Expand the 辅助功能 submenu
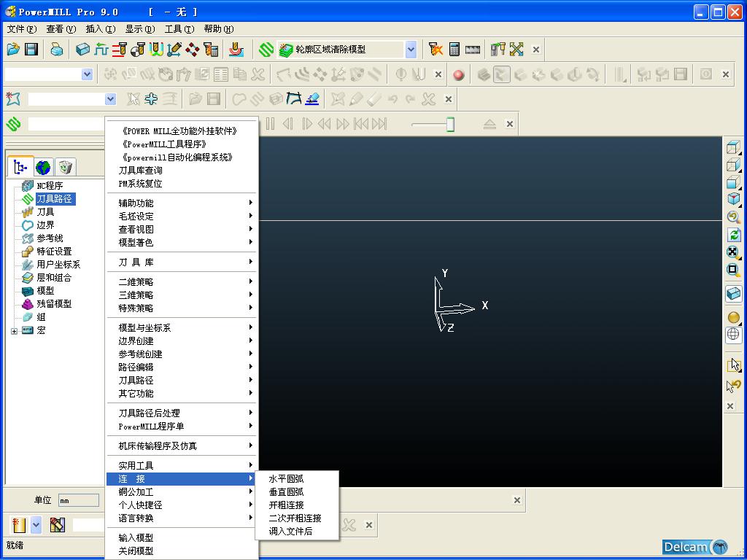Viewport: 747px width, 560px height. pos(182,203)
